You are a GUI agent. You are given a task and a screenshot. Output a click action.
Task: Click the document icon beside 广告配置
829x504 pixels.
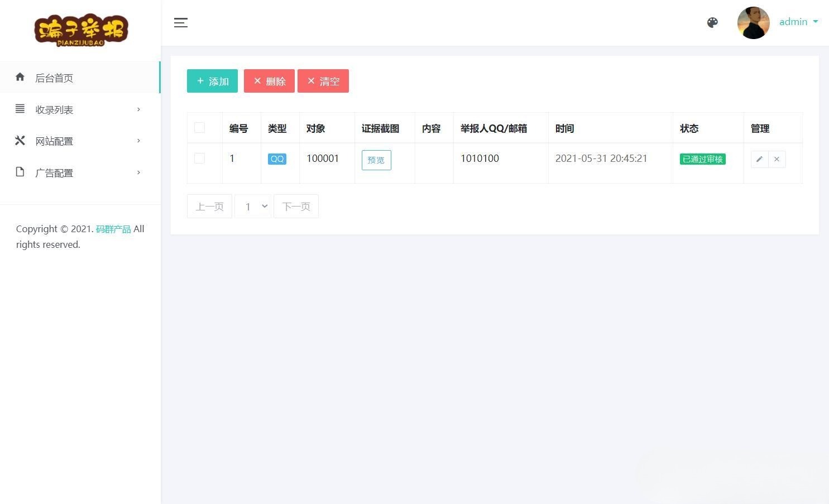20,172
